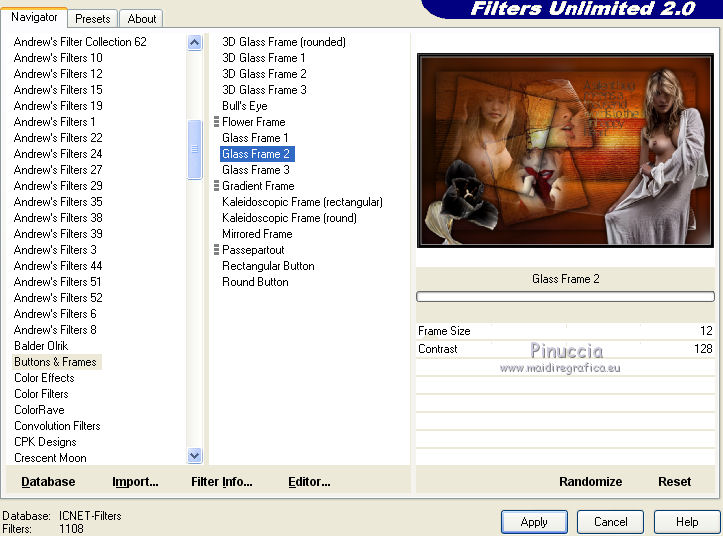Select Color Filters category
This screenshot has width=723, height=536.
click(x=41, y=394)
